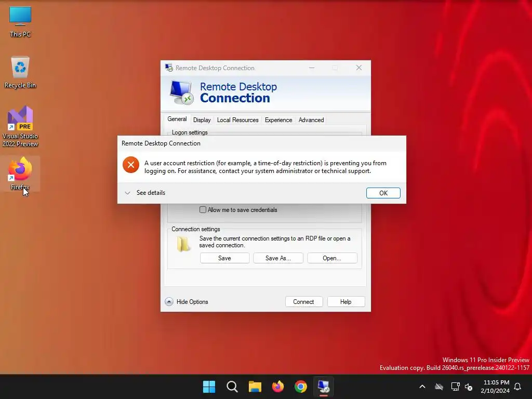Open File Explorer from taskbar
The width and height of the screenshot is (532, 399).
(x=255, y=387)
